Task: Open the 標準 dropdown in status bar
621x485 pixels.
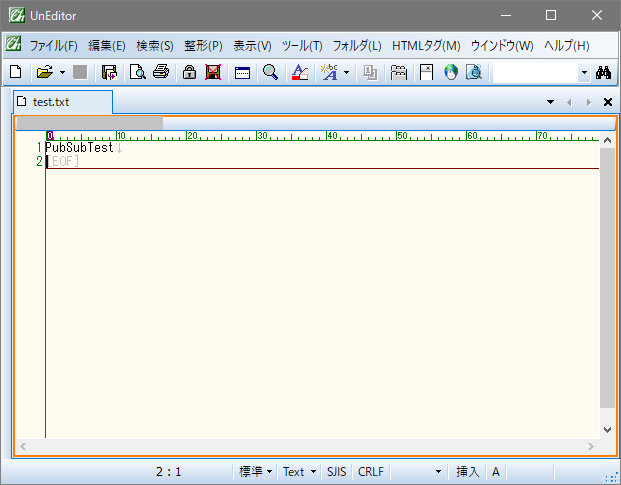Action: pyautogui.click(x=255, y=472)
